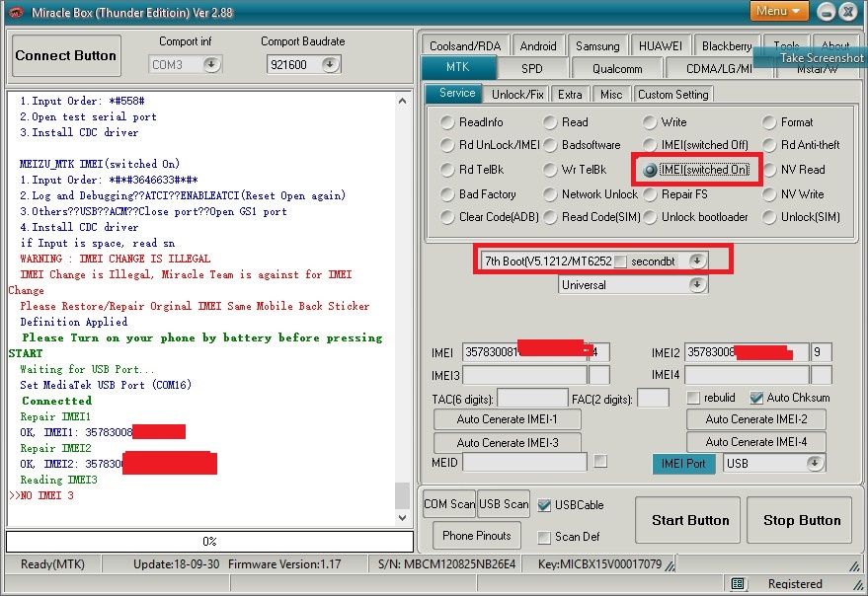Enable the Scan Def checkbox
Image resolution: width=868 pixels, height=596 pixels.
545,537
